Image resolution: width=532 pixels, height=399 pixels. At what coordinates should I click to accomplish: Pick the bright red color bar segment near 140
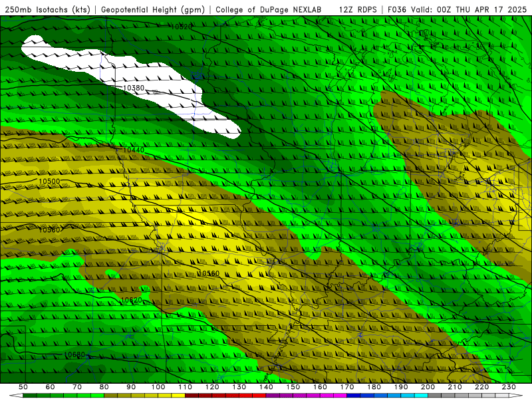pyautogui.click(x=259, y=396)
